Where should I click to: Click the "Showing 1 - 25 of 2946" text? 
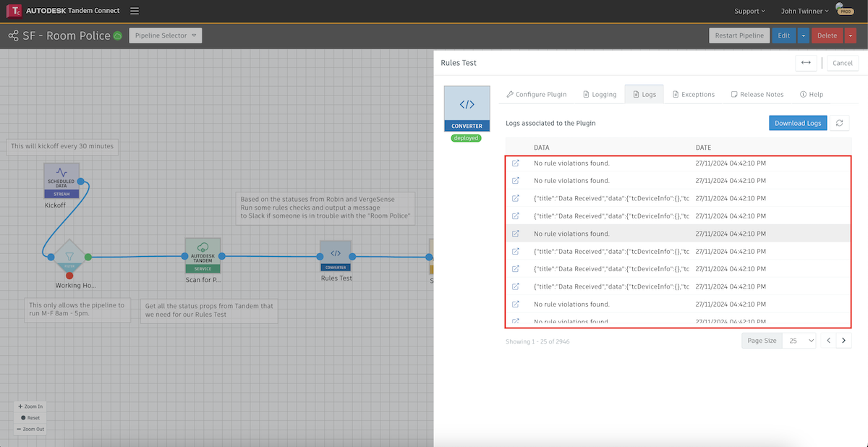coord(537,341)
